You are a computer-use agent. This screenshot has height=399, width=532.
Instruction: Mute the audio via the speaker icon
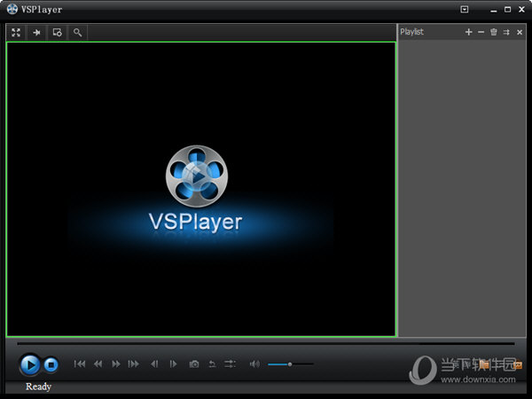[x=254, y=364]
